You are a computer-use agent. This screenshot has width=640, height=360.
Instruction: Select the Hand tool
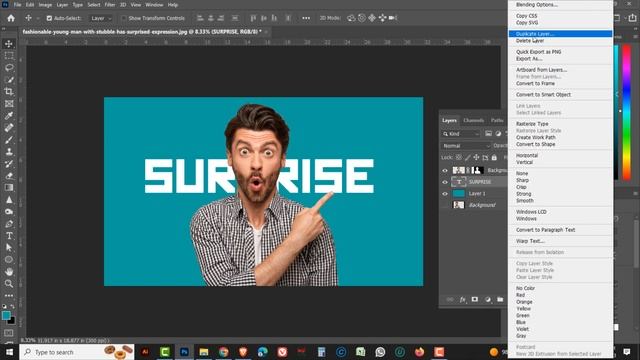point(9,271)
